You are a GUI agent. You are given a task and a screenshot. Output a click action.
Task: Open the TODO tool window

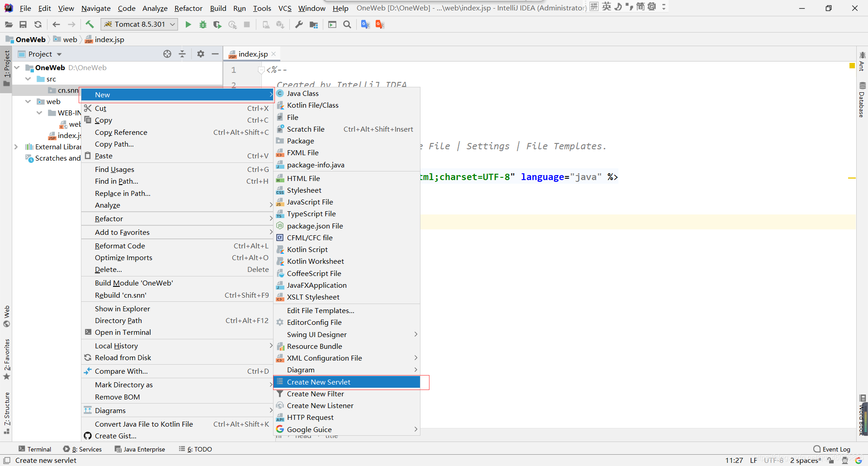coord(195,449)
